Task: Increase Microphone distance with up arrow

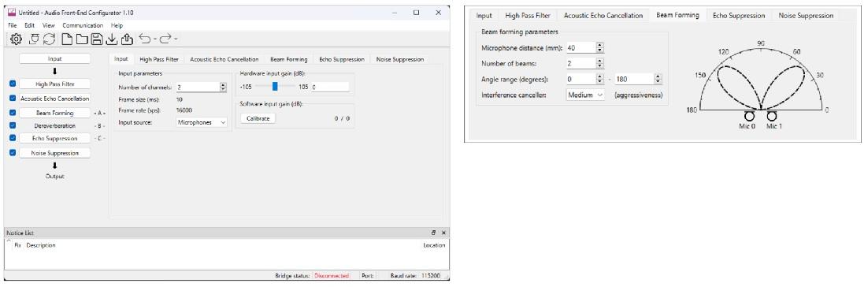Action: [599, 46]
